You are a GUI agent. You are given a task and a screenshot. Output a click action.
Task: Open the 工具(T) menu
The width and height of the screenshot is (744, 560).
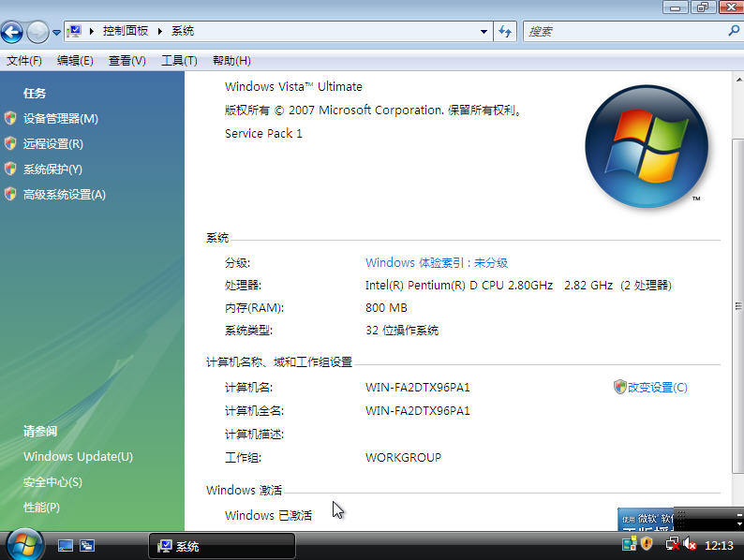179,61
